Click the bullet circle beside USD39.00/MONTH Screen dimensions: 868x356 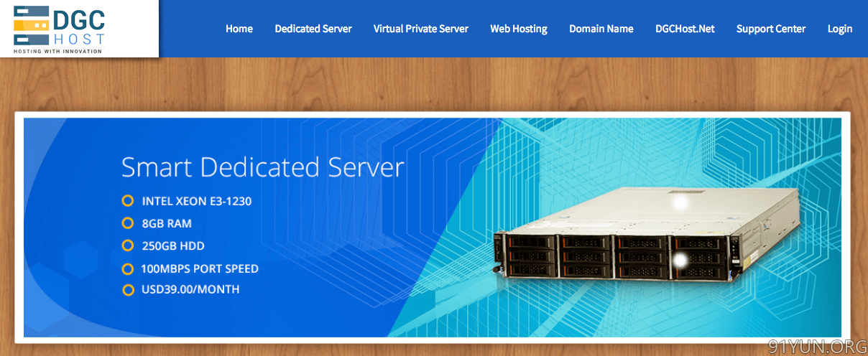(x=128, y=290)
